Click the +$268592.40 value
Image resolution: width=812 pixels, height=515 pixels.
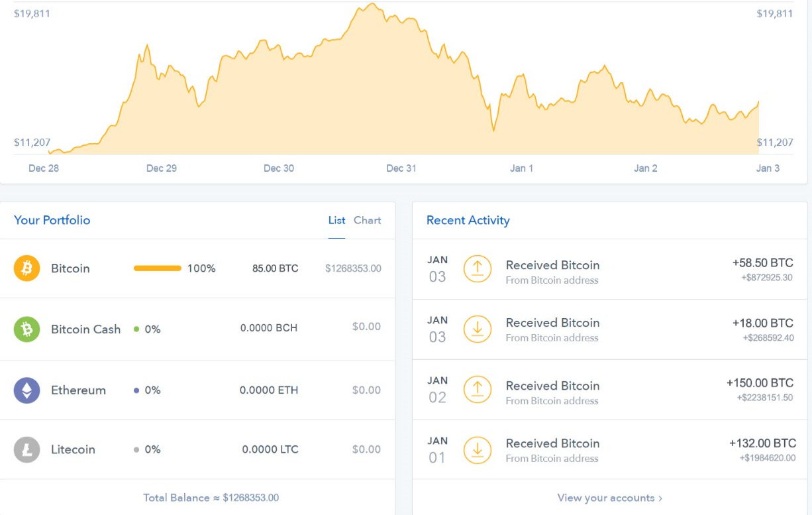768,338
